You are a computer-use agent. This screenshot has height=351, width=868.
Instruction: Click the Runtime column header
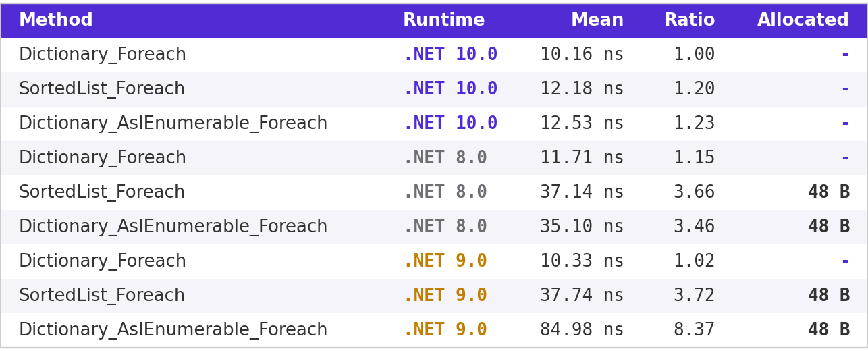point(443,20)
